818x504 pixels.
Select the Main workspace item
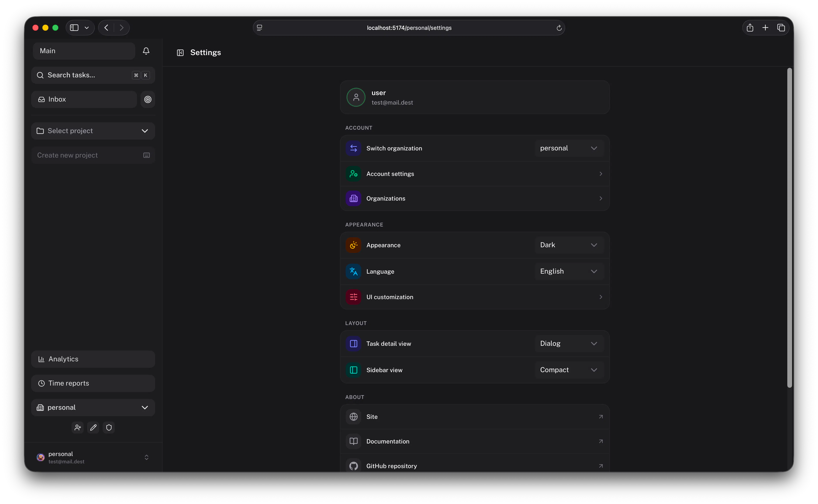click(84, 51)
